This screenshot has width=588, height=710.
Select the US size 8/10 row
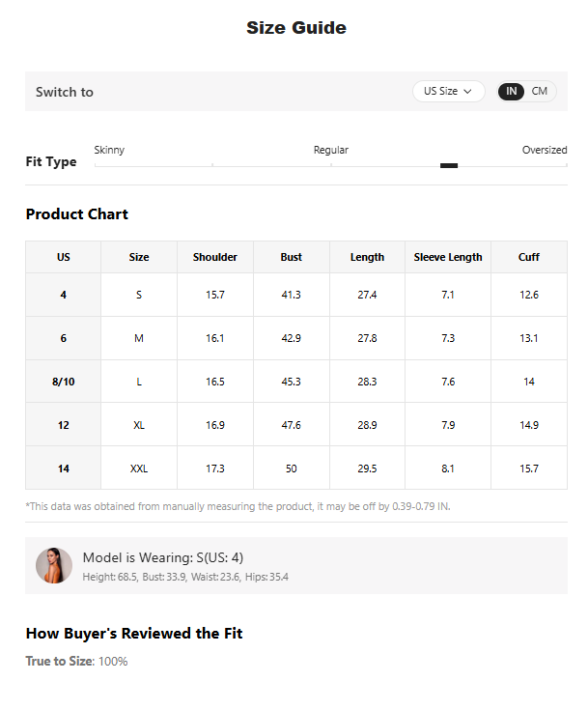pos(296,382)
